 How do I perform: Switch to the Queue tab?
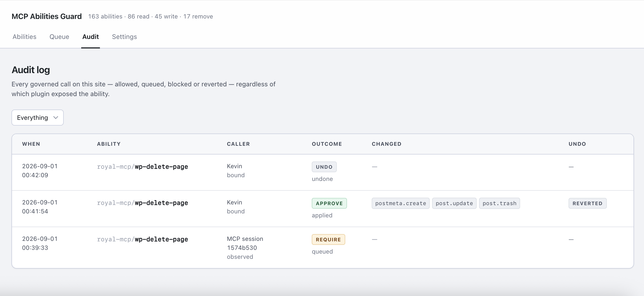[x=59, y=37]
